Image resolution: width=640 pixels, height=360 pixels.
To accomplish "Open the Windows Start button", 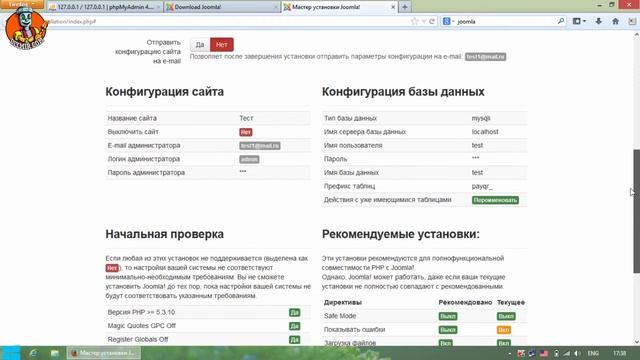I will [10, 353].
